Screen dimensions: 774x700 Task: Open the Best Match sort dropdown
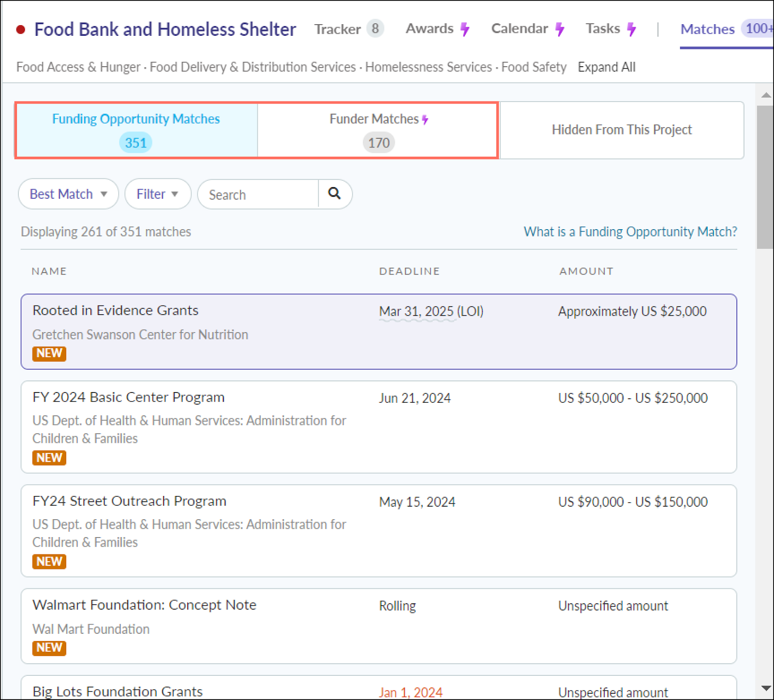[68, 194]
